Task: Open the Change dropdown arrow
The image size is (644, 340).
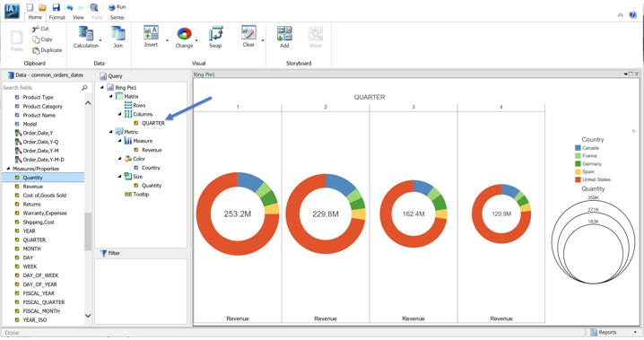Action: point(196,40)
